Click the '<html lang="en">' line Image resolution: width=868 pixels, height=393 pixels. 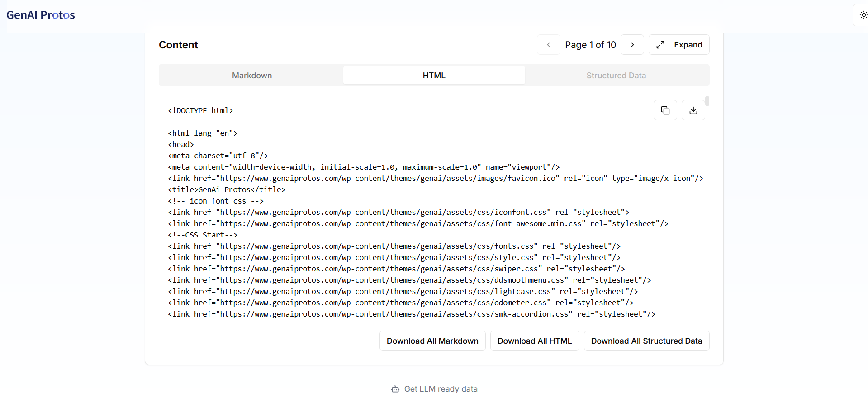[203, 133]
